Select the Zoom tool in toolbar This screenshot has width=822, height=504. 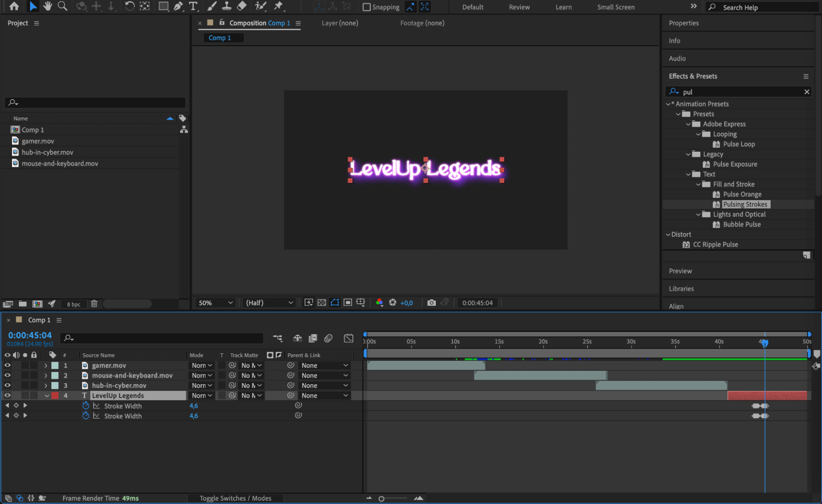pyautogui.click(x=63, y=6)
